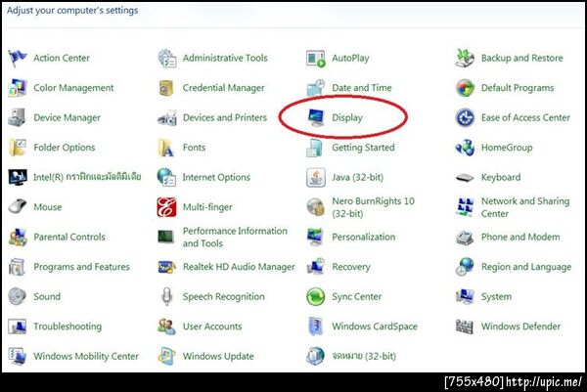Open the Thai-labeled Mail (32-bit) link
Screen dimensions: 587x392
pos(364,356)
